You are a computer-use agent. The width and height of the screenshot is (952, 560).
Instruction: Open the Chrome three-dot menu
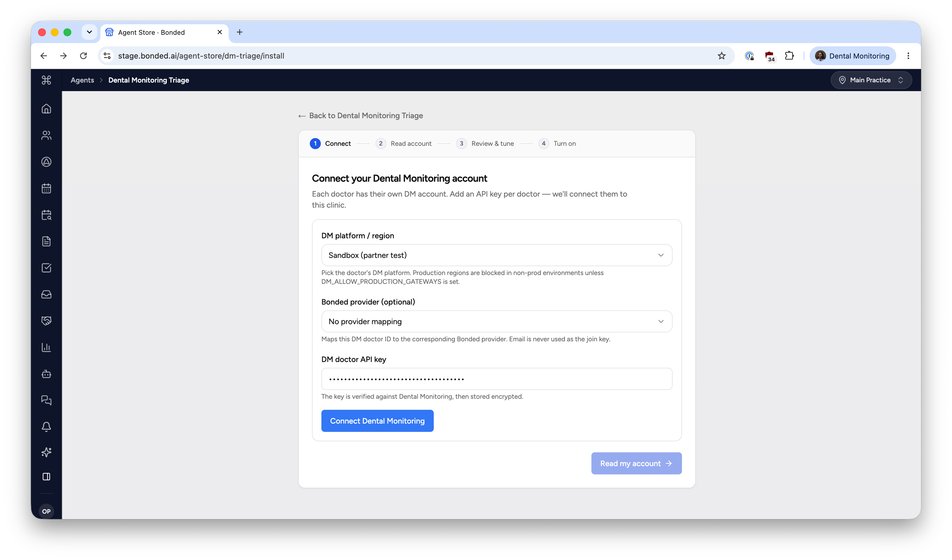point(908,56)
